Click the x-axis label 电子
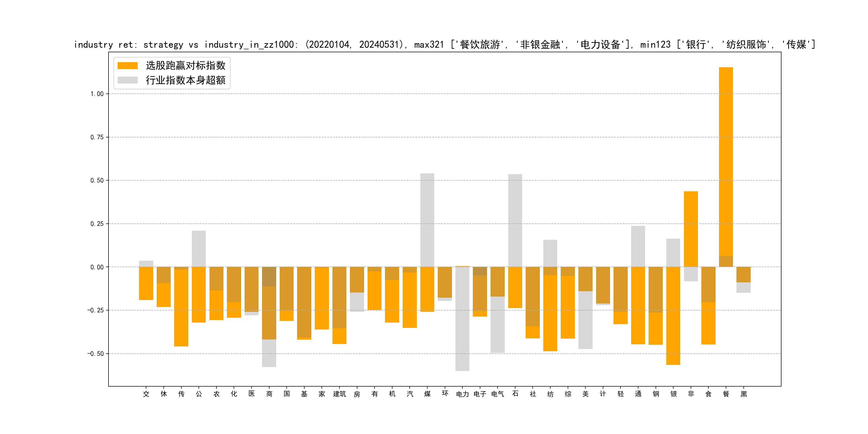Image resolution: width=868 pixels, height=434 pixels. click(x=480, y=394)
